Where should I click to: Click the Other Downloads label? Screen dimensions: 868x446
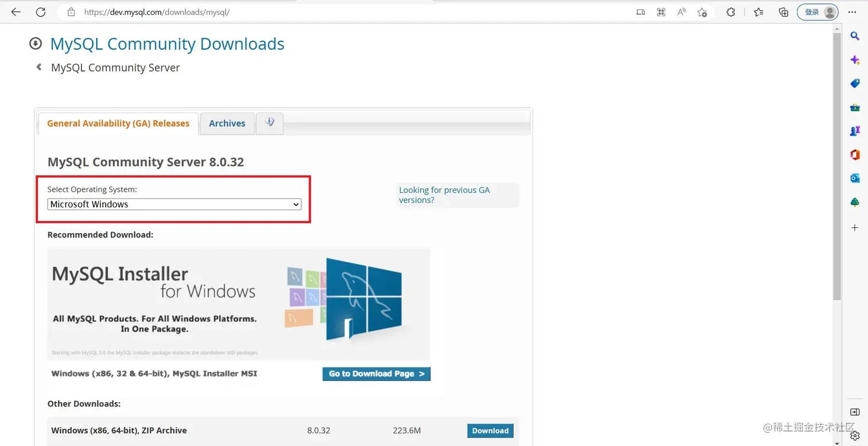(x=84, y=404)
